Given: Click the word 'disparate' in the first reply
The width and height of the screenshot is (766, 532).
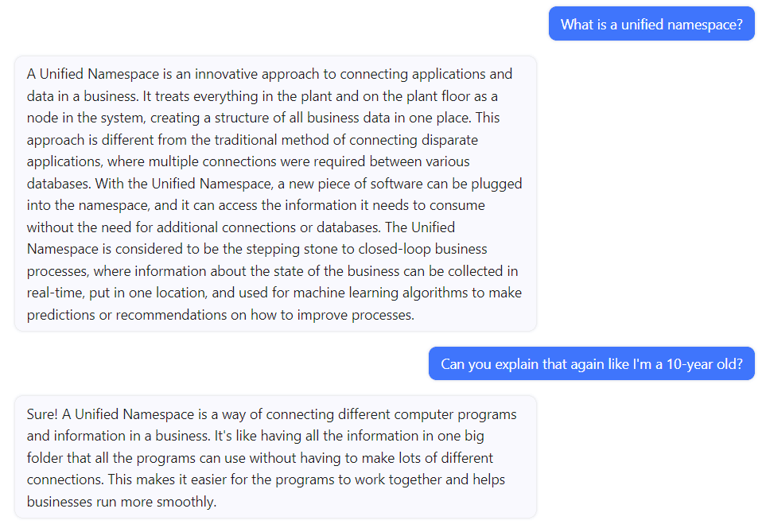Looking at the screenshot, I should tap(449, 140).
